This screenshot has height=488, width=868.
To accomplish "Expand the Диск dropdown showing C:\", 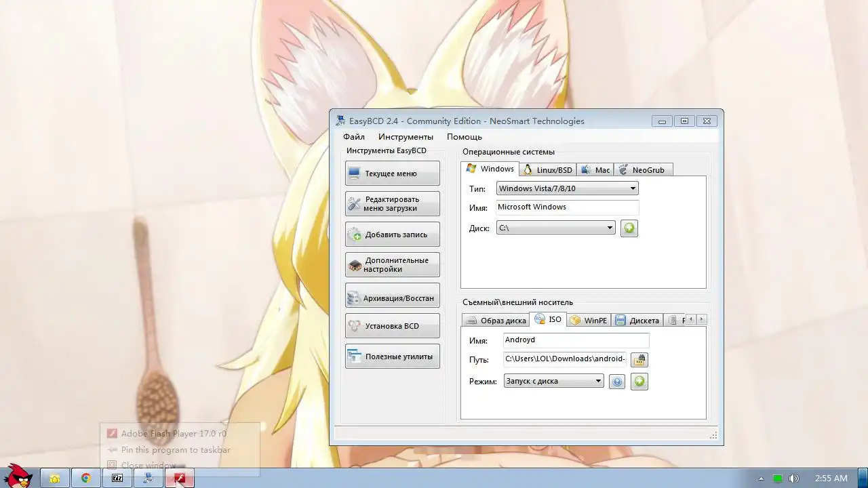I will tap(555, 228).
